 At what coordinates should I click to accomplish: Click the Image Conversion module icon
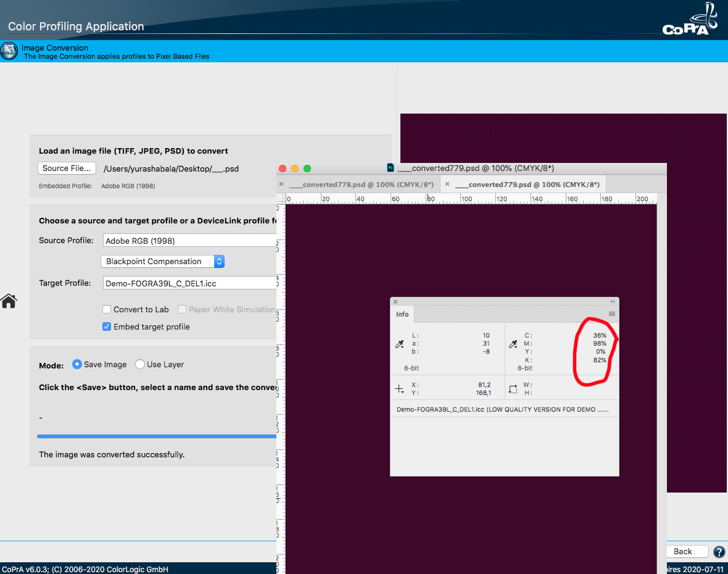[9, 51]
